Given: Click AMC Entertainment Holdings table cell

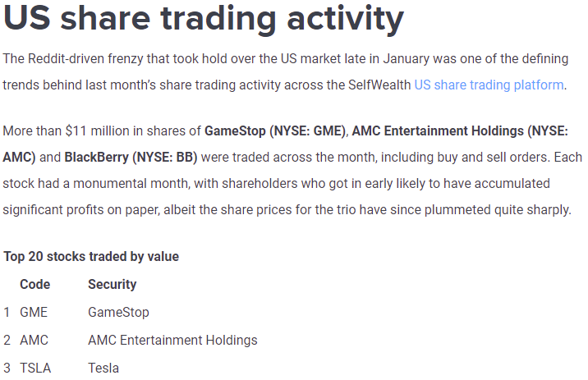Looking at the screenshot, I should coord(172,341).
